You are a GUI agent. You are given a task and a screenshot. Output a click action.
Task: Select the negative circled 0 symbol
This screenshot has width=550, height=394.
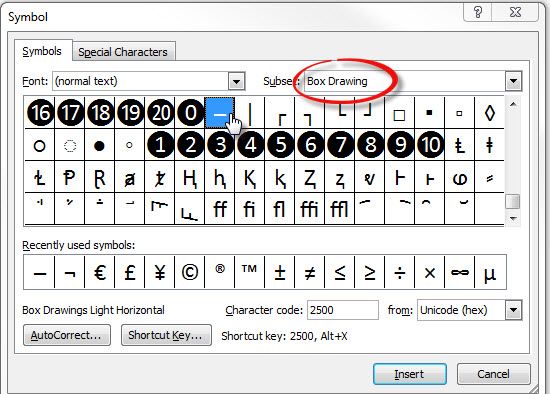190,113
